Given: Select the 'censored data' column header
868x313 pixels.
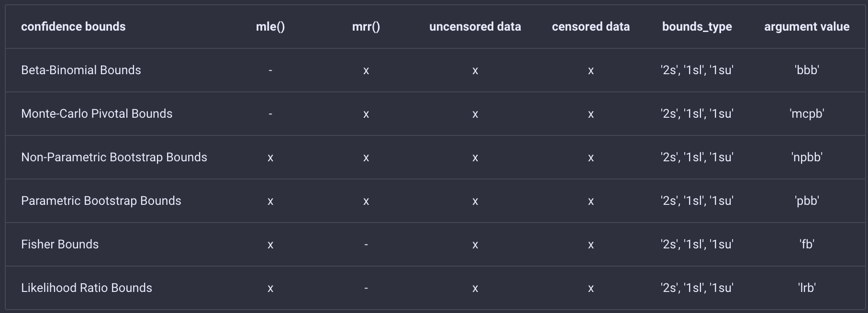Looking at the screenshot, I should click(x=590, y=27).
